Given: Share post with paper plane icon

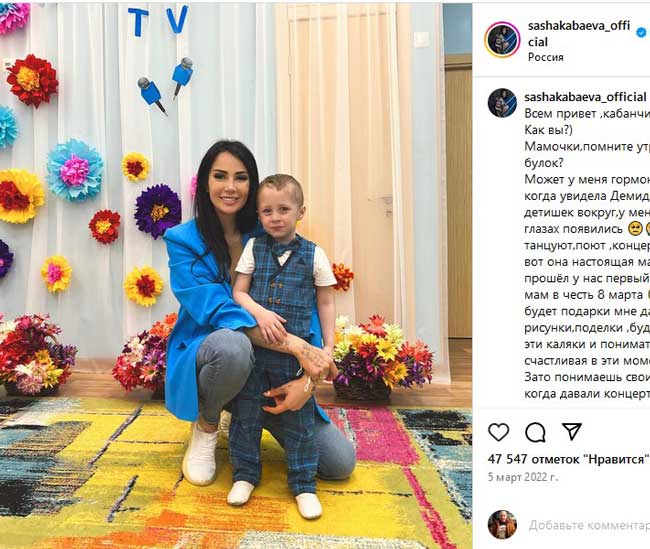Looking at the screenshot, I should click(572, 432).
